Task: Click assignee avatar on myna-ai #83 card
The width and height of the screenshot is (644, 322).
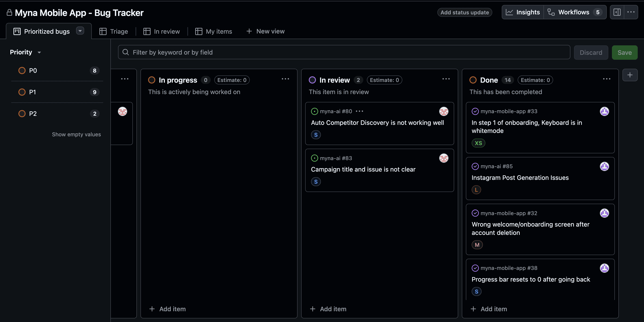Action: (x=443, y=158)
